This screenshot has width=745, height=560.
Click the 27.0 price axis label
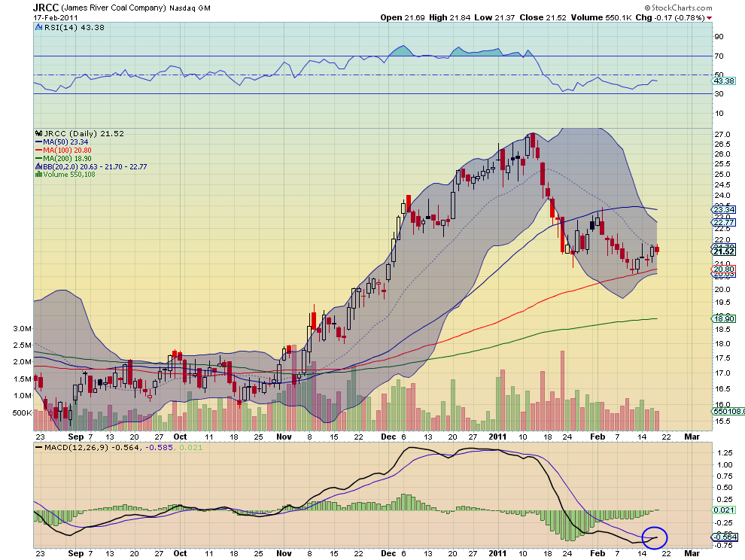(x=722, y=135)
